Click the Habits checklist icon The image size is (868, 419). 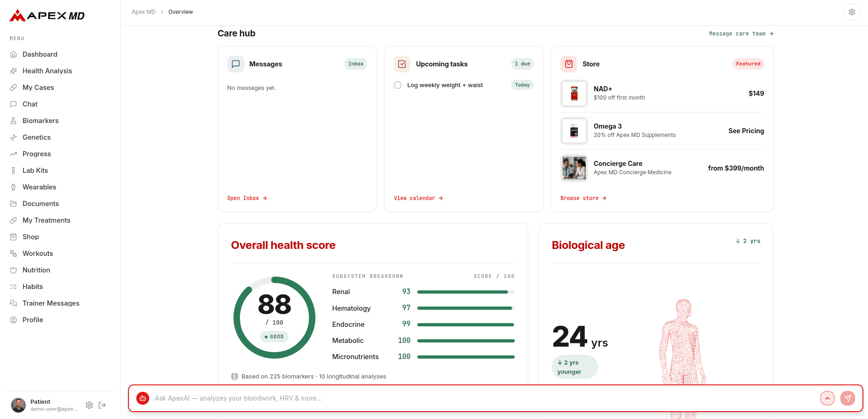point(13,287)
